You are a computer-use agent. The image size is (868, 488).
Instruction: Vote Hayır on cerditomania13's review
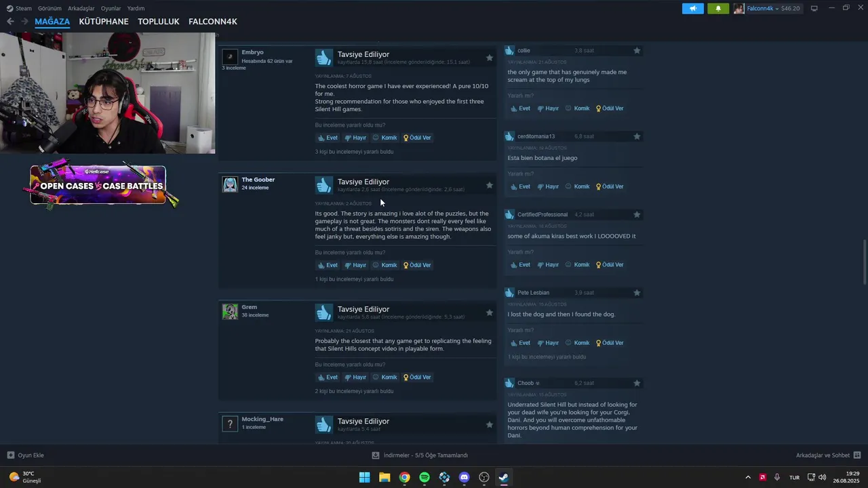[x=548, y=186]
